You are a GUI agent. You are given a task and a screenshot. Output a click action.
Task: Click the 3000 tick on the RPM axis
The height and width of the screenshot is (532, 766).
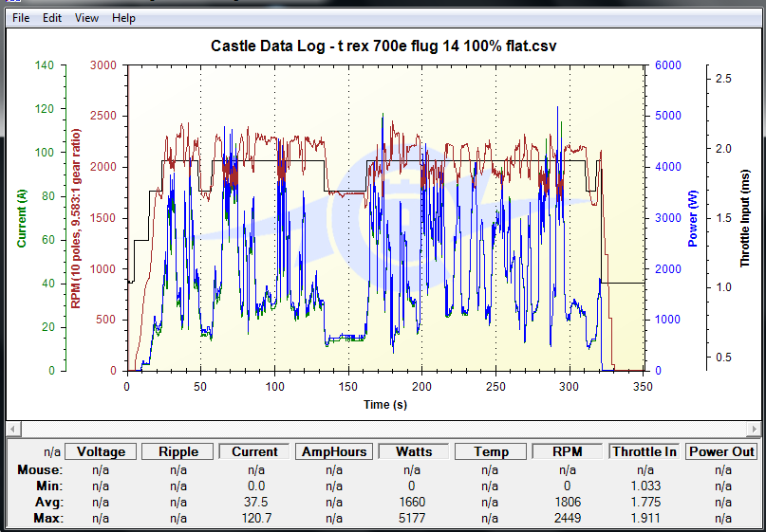point(103,65)
